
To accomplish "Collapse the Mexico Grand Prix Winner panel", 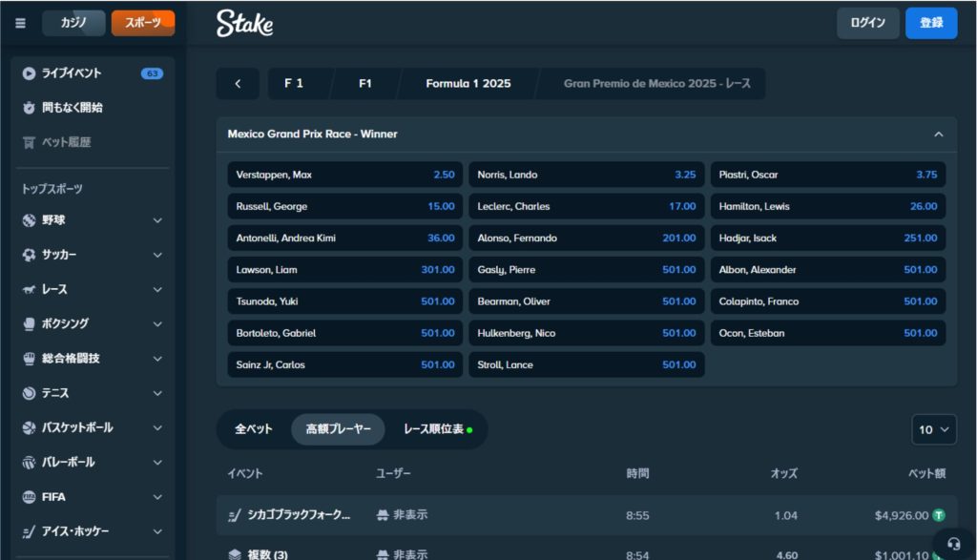I will (938, 135).
